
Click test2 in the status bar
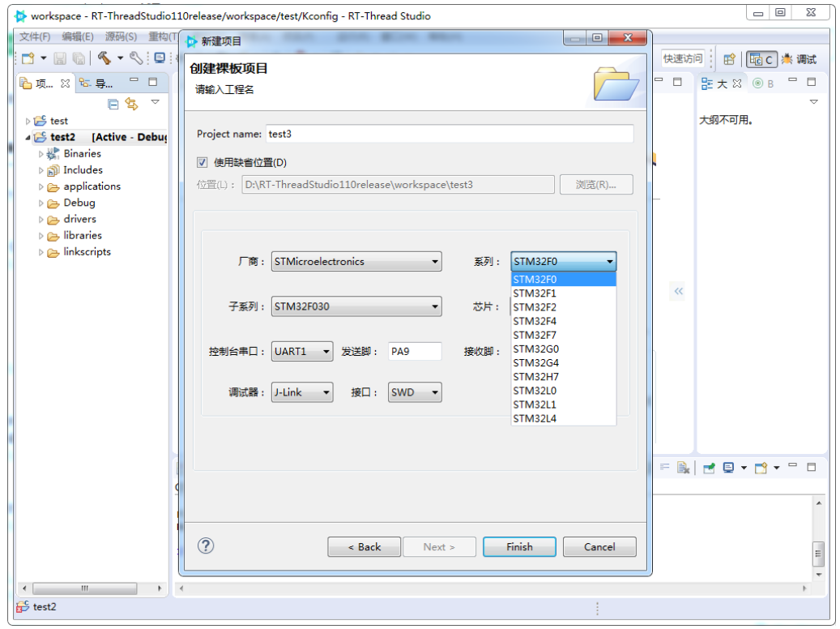[45, 606]
